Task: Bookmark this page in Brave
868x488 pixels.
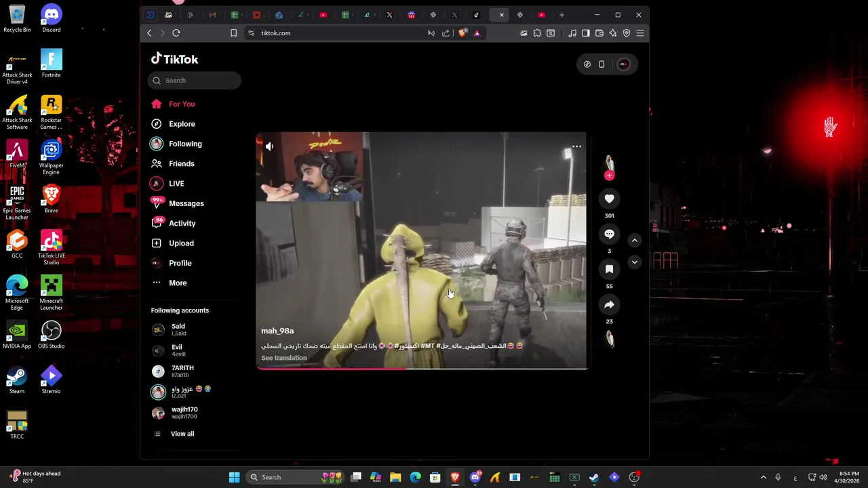Action: point(233,33)
